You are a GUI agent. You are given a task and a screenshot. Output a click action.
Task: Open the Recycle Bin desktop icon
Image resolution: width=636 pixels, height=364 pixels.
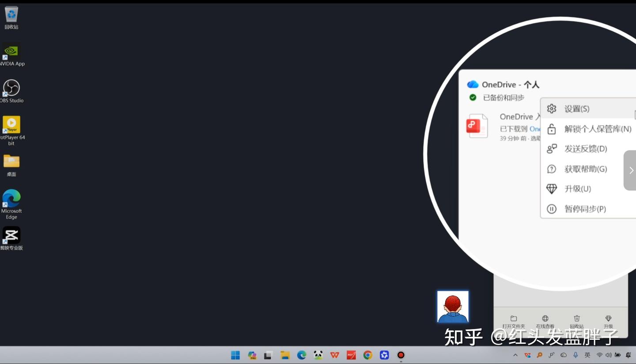11,18
